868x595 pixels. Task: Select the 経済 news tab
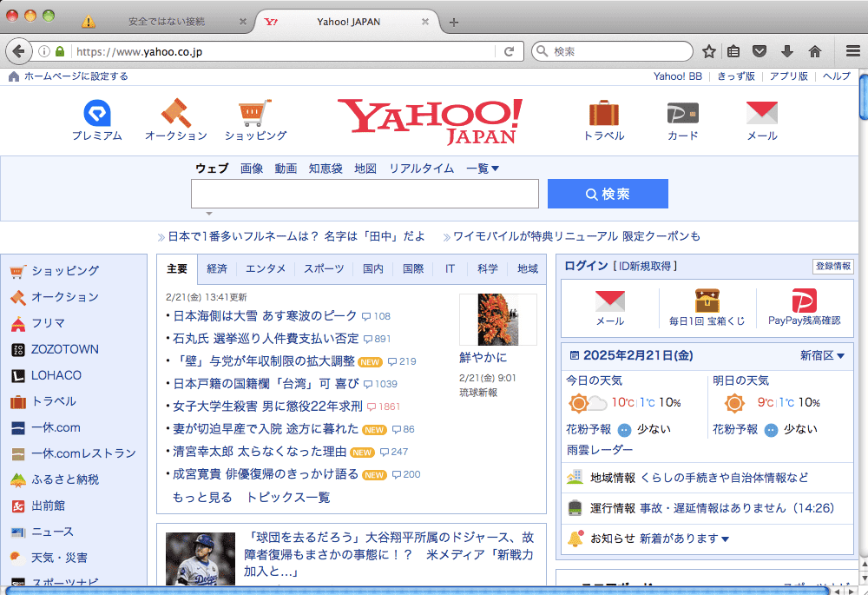[x=217, y=268]
